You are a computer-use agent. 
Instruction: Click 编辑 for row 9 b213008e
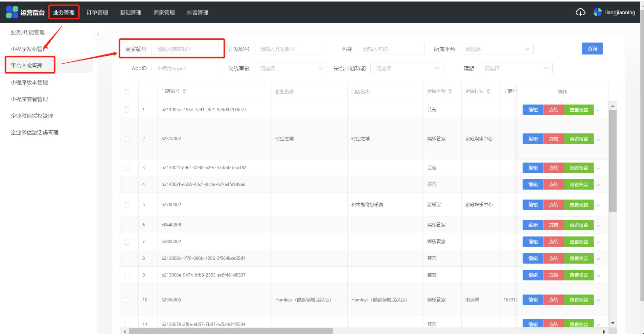pyautogui.click(x=533, y=275)
